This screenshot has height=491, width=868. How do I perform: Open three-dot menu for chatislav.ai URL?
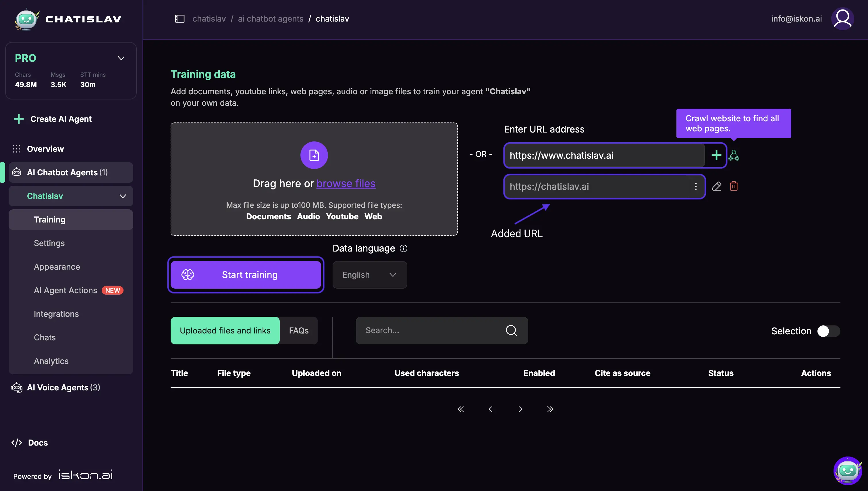pos(696,186)
